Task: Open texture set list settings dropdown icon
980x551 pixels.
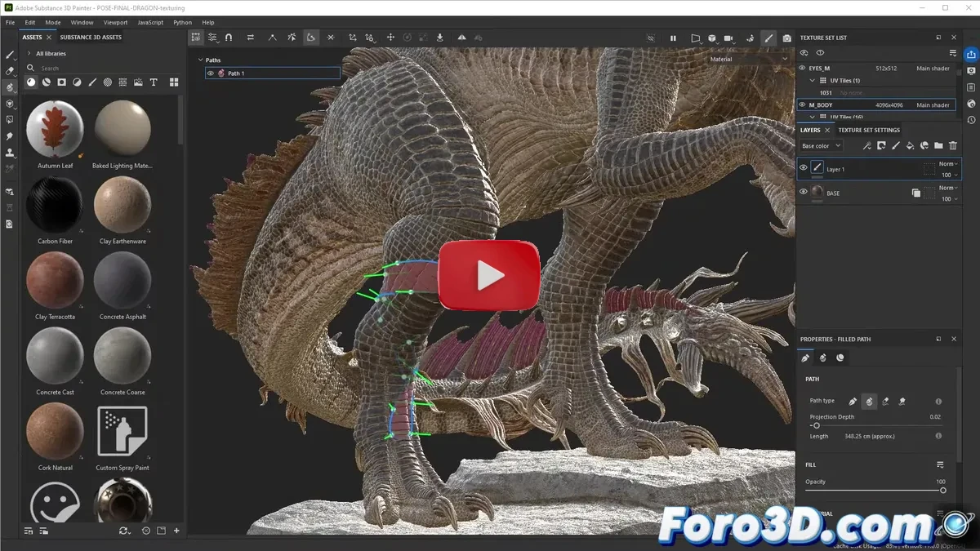Action: [x=952, y=52]
